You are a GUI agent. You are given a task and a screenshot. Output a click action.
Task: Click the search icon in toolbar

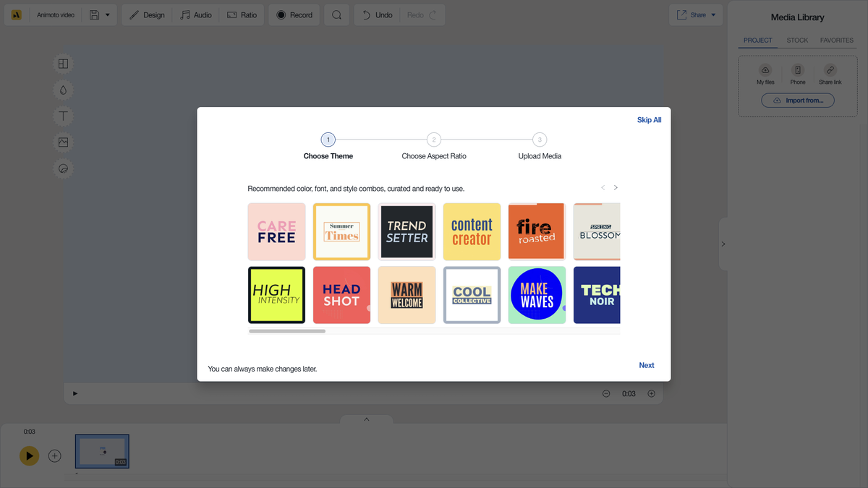click(336, 14)
